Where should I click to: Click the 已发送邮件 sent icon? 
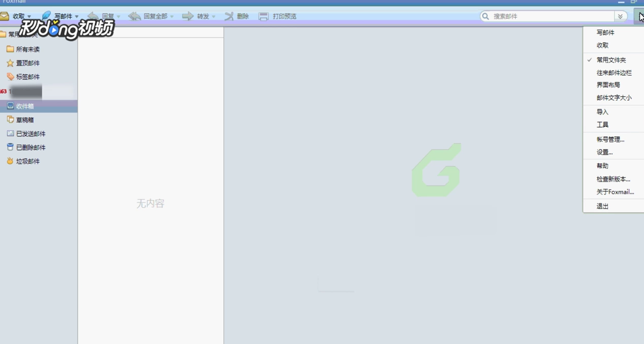pyautogui.click(x=10, y=134)
